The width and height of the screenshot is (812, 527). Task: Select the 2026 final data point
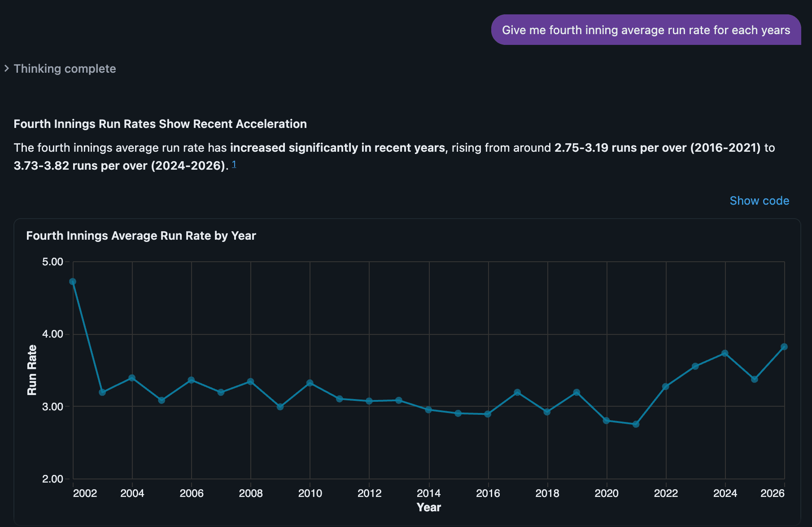coord(784,347)
